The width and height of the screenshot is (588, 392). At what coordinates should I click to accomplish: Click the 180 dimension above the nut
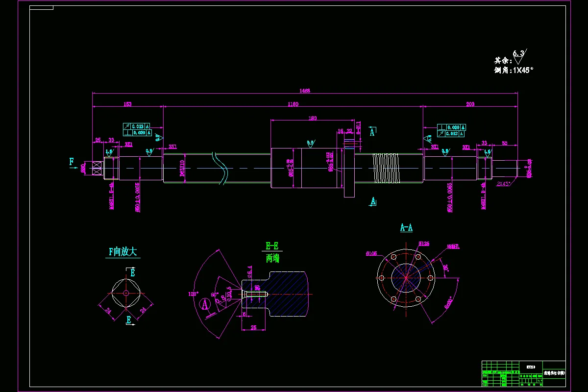pyautogui.click(x=313, y=118)
